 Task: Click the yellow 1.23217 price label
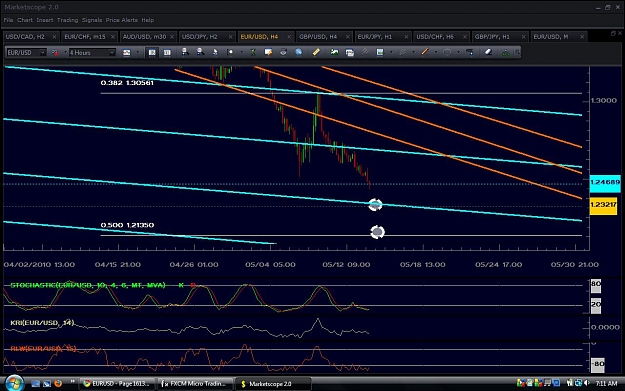(x=603, y=205)
